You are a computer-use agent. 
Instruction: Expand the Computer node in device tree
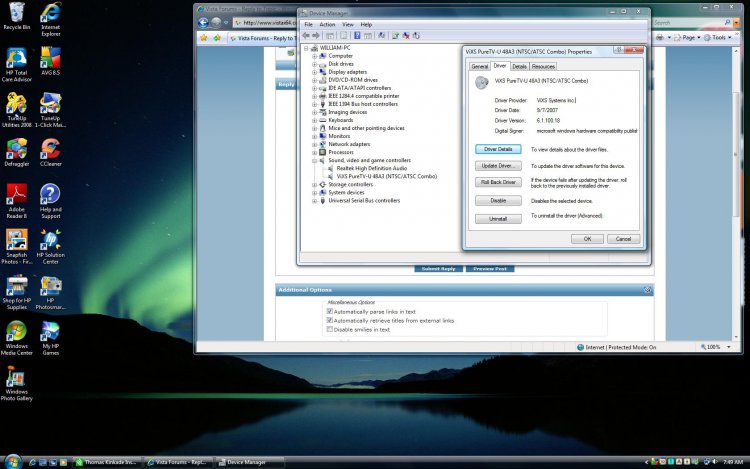click(x=314, y=56)
